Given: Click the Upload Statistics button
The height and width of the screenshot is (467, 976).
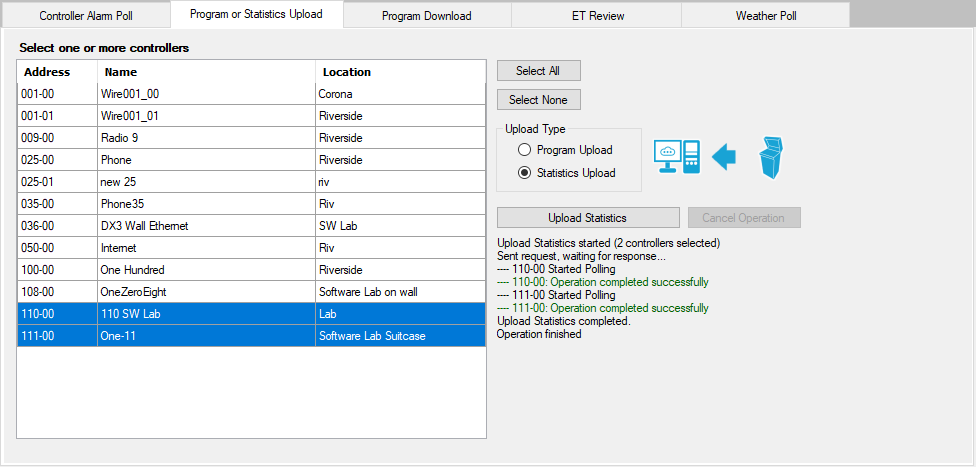Looking at the screenshot, I should (x=588, y=218).
